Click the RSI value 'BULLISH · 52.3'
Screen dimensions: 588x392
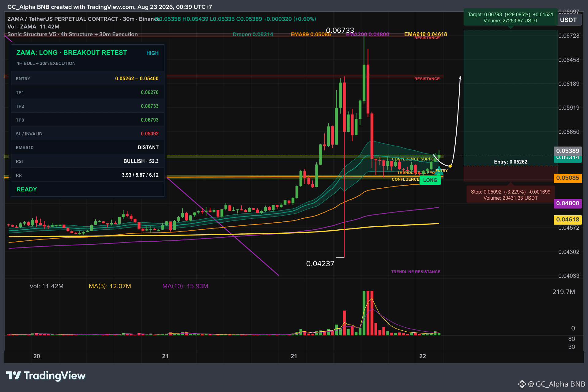[141, 161]
